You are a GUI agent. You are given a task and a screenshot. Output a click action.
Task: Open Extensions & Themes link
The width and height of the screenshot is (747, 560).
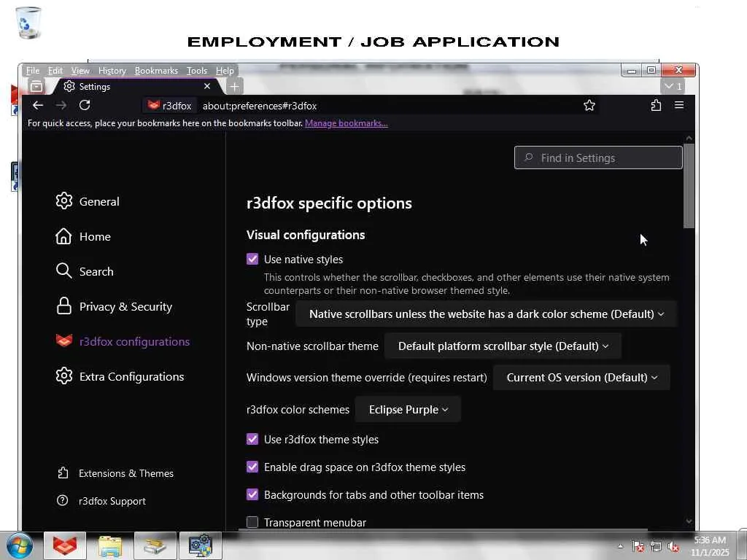(115, 473)
